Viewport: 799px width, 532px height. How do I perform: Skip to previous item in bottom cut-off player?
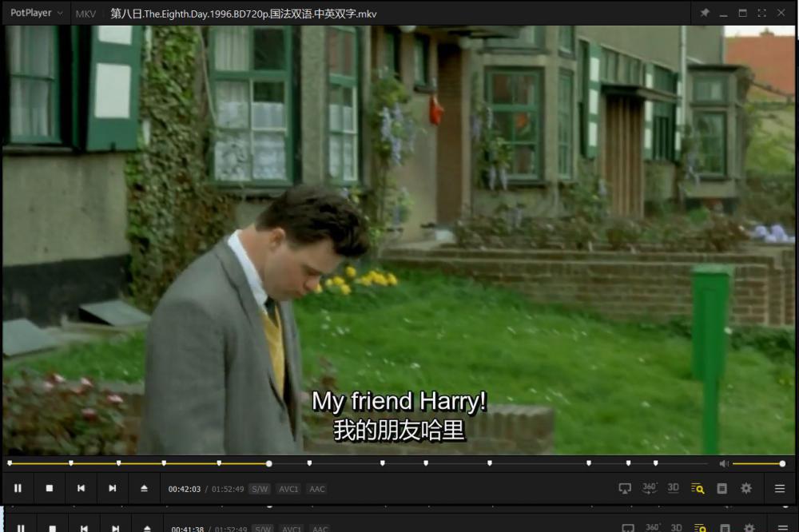(84, 529)
